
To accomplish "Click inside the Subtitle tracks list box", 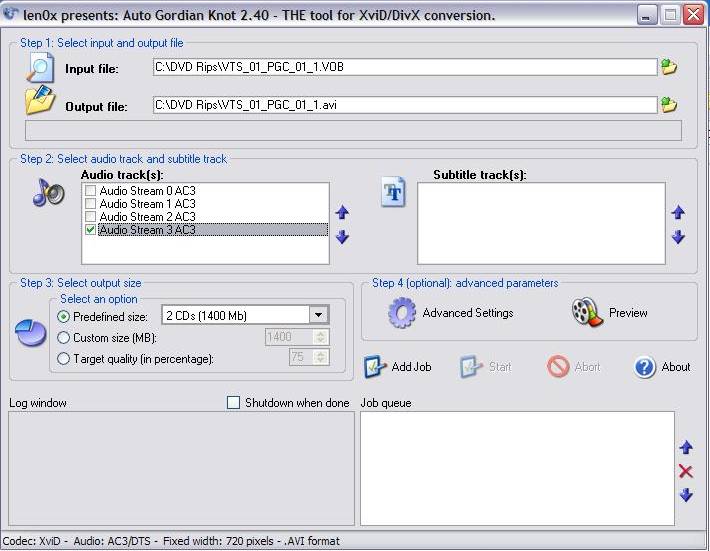I will (541, 223).
